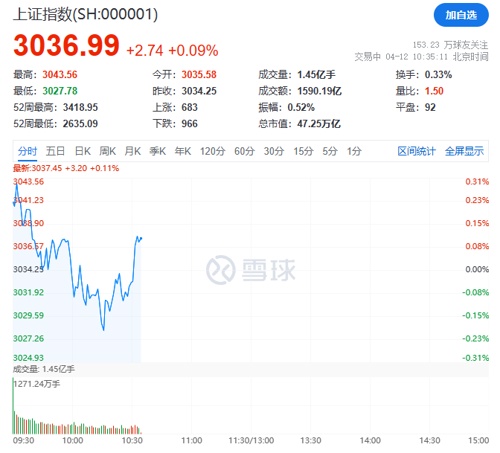This screenshot has height=453, width=500.
Task: Open the 5分 chart interval
Action: click(330, 151)
